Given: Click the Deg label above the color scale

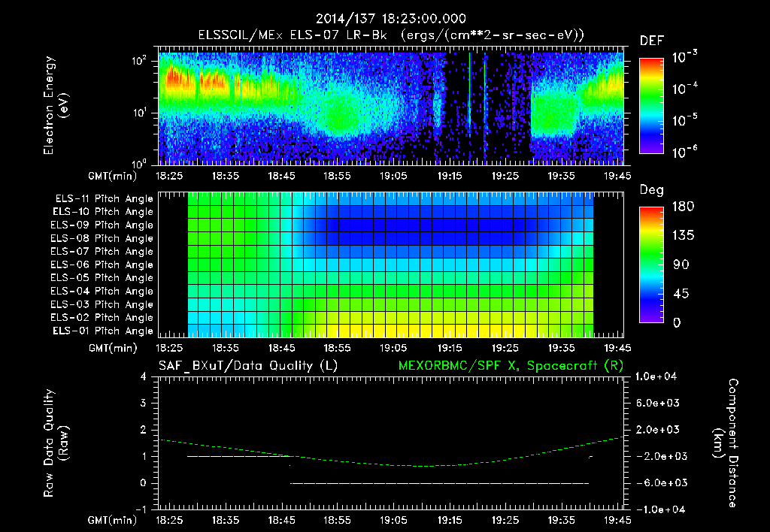Looking at the screenshot, I should point(652,190).
